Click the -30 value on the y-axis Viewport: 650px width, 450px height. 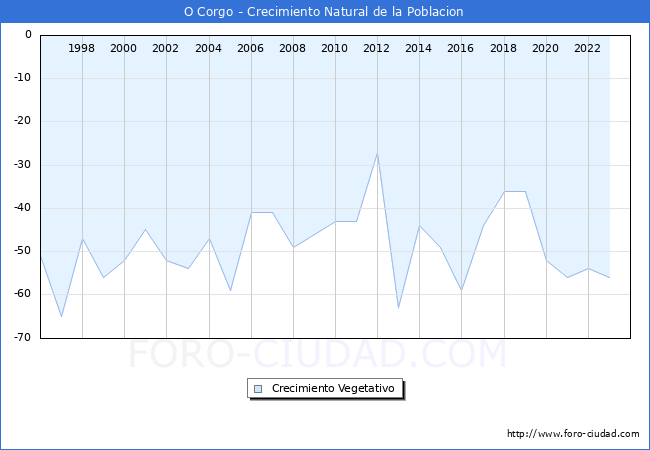(x=22, y=164)
